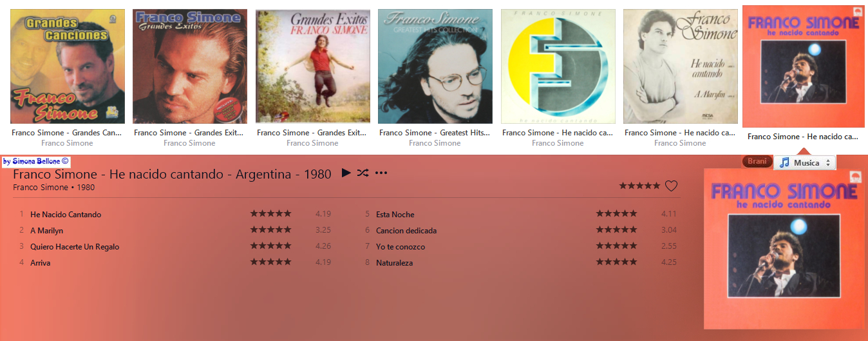Open Grandes Canciones album cover

67,66
